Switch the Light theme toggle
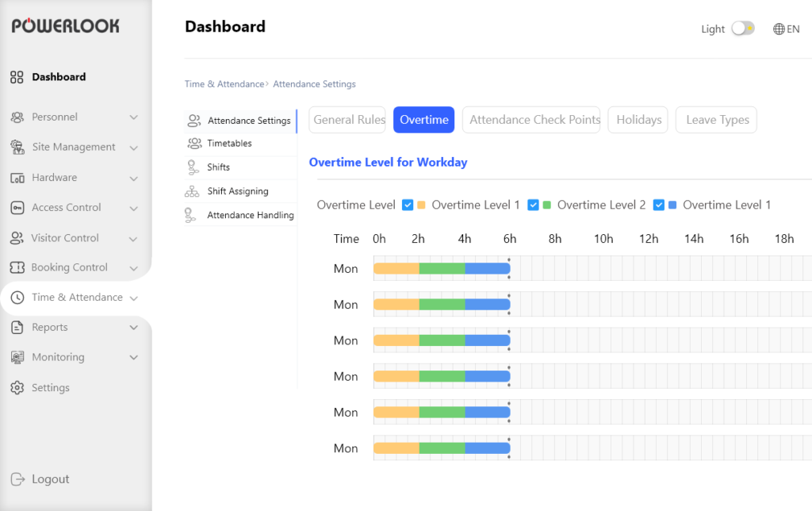The width and height of the screenshot is (812, 511). click(742, 29)
